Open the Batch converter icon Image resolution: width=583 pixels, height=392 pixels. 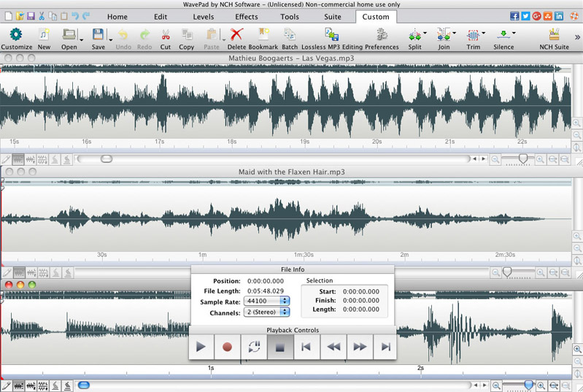290,34
